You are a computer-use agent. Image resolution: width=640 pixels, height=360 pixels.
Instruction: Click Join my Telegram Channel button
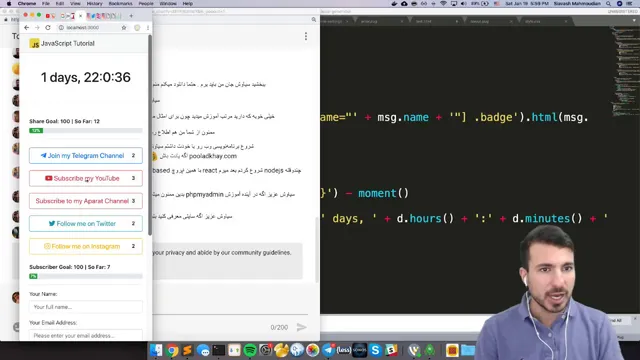coord(86,156)
